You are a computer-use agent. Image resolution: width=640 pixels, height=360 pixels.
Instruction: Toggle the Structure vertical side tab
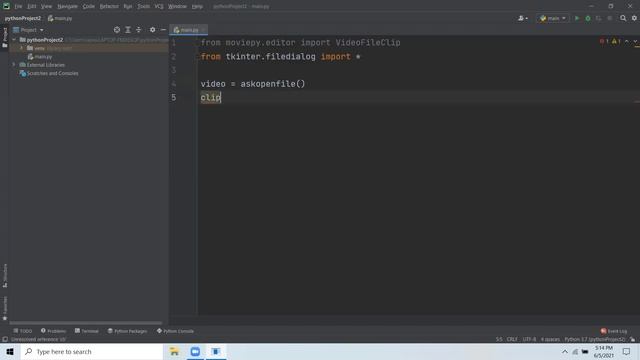click(5, 276)
